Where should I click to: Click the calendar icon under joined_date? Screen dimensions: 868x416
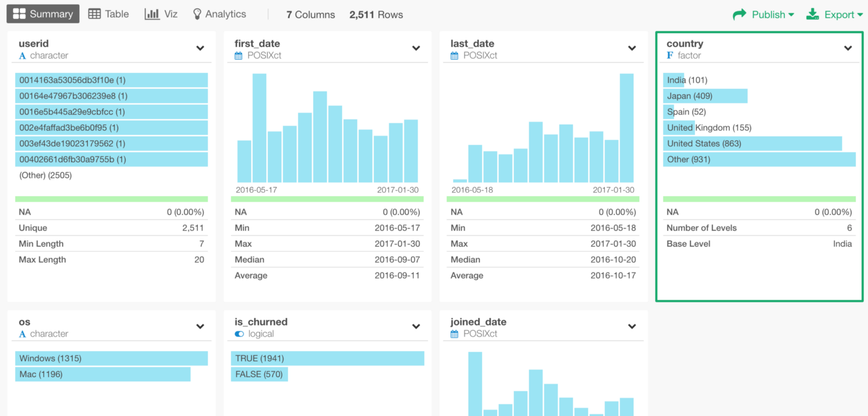(x=455, y=334)
